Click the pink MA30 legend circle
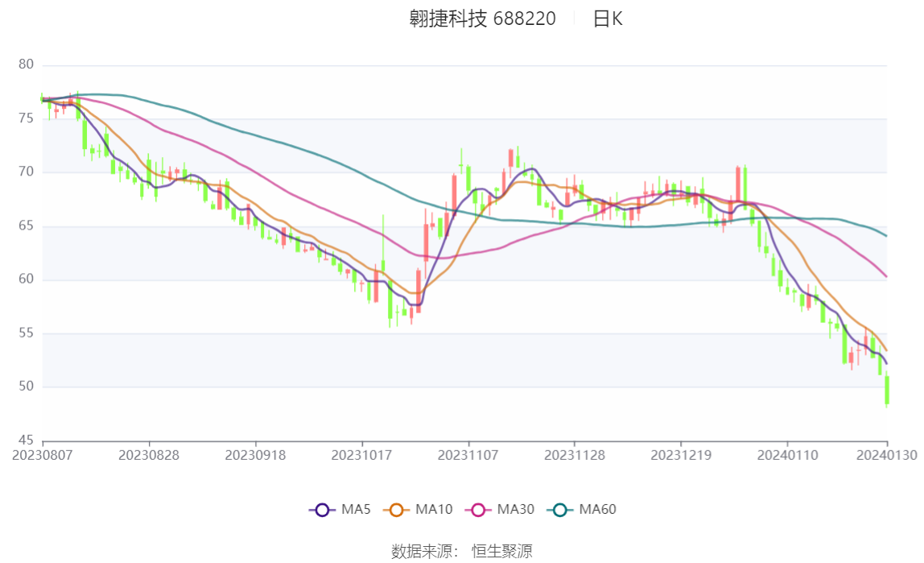Screen dimensions: 924x563 tap(477, 510)
